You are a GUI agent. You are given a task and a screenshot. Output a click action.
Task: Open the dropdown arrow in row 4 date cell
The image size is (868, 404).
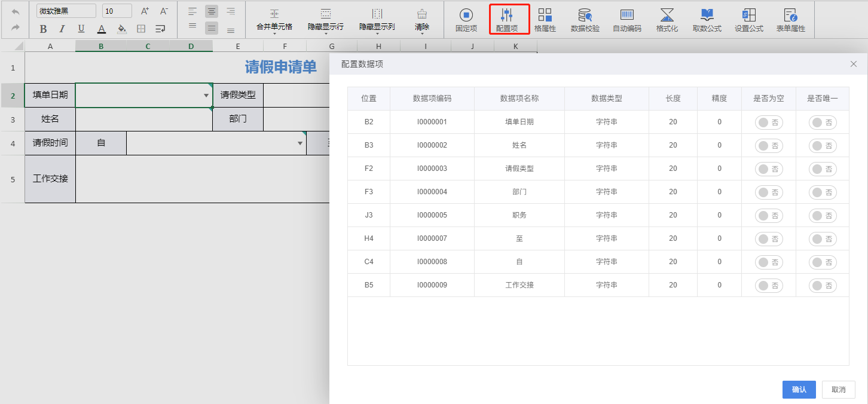(x=300, y=143)
